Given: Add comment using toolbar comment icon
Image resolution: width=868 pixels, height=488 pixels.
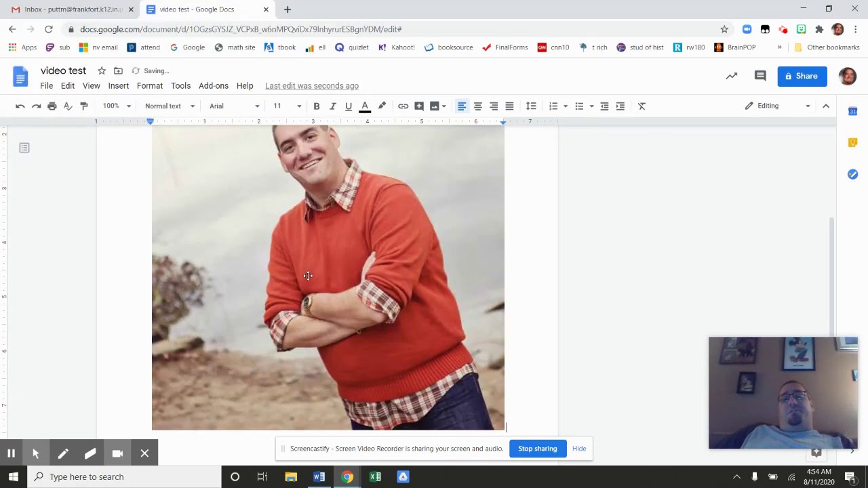Looking at the screenshot, I should click(x=419, y=106).
